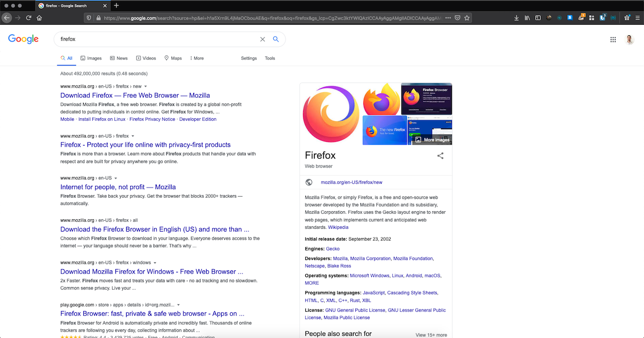Open the Rust programming language link

click(x=355, y=300)
